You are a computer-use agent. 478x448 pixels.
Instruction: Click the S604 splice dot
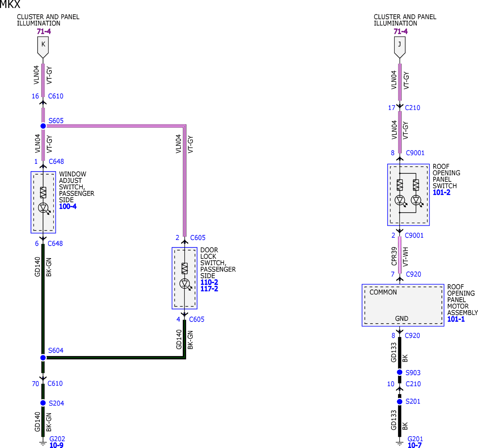coord(43,358)
